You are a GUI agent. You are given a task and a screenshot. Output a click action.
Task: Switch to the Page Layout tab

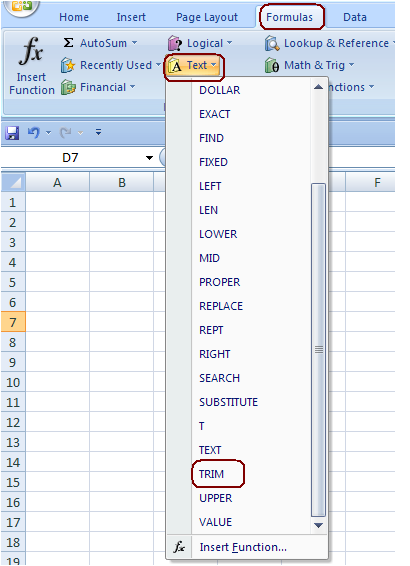[x=207, y=17]
